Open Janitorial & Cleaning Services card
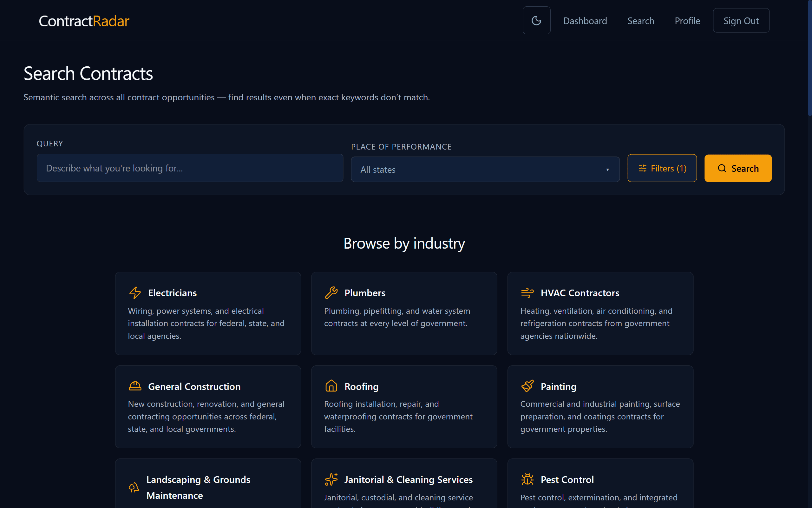The width and height of the screenshot is (812, 508). coord(404,484)
